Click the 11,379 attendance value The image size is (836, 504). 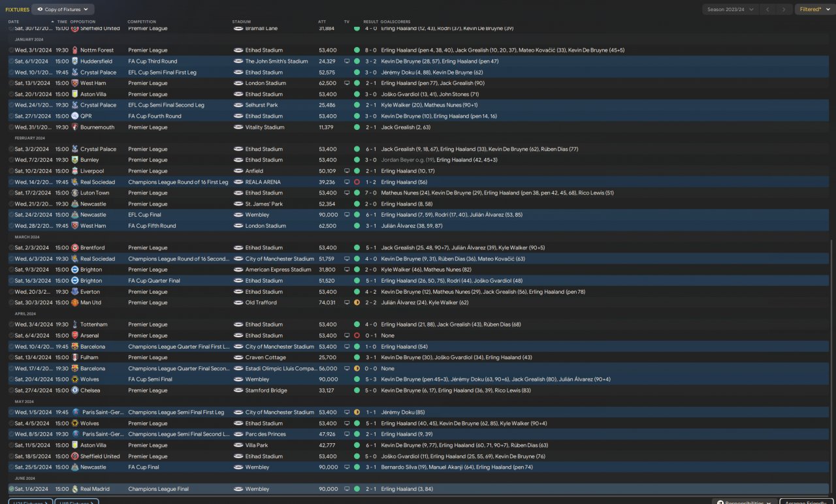[326, 127]
